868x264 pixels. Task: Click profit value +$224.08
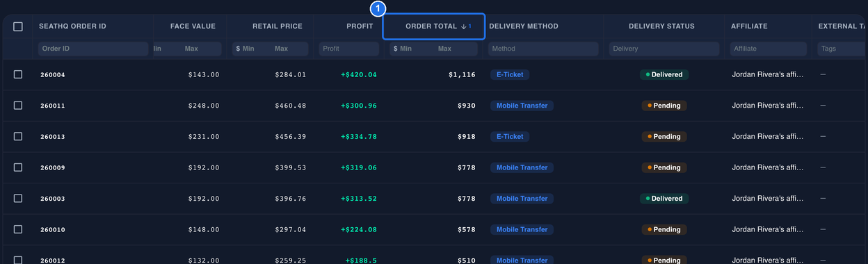tap(359, 229)
